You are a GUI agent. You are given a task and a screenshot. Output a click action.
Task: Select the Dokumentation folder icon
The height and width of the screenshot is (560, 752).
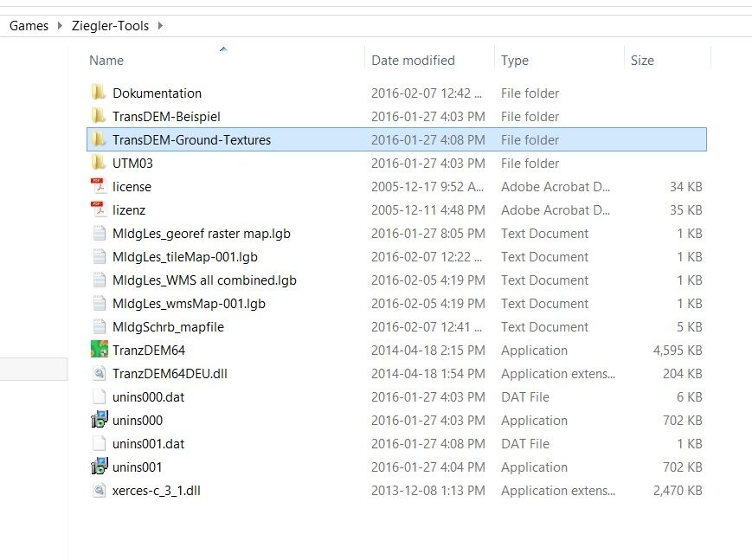point(99,93)
